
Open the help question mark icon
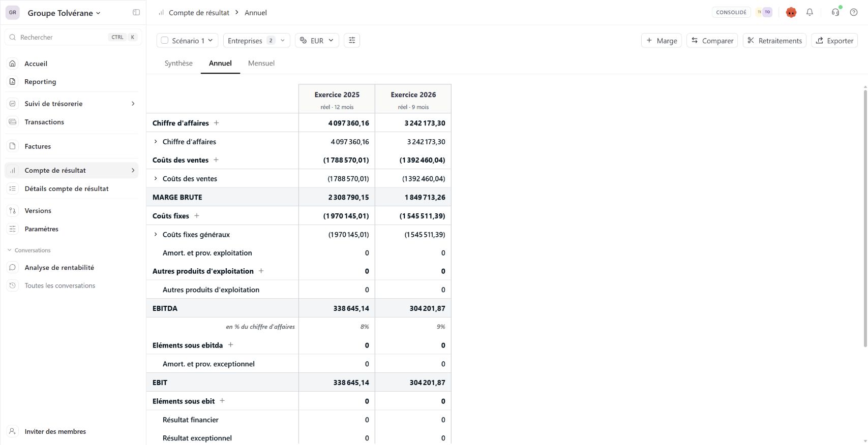tap(854, 12)
